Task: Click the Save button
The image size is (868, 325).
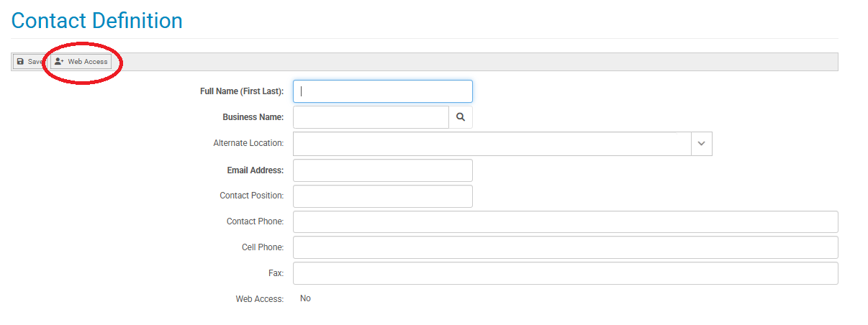Action: pyautogui.click(x=30, y=62)
